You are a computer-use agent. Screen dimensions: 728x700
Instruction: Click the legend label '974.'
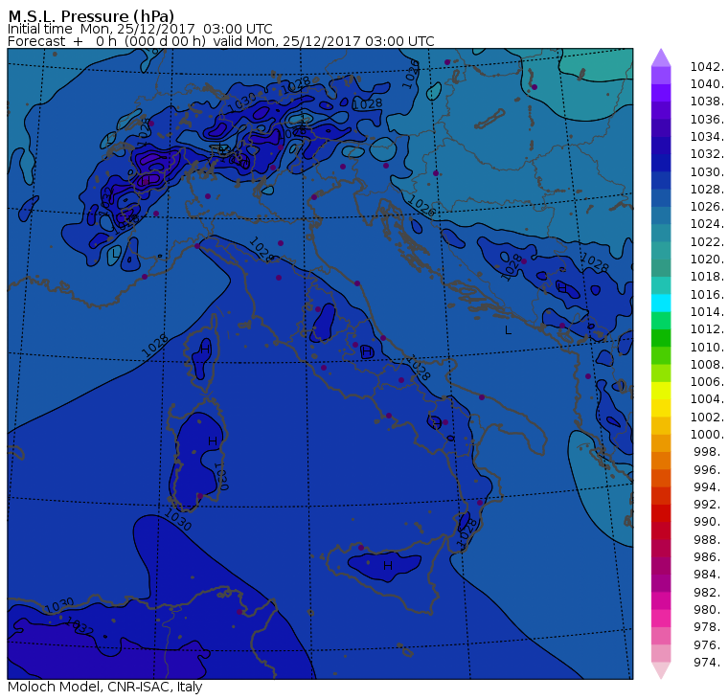[709, 662]
